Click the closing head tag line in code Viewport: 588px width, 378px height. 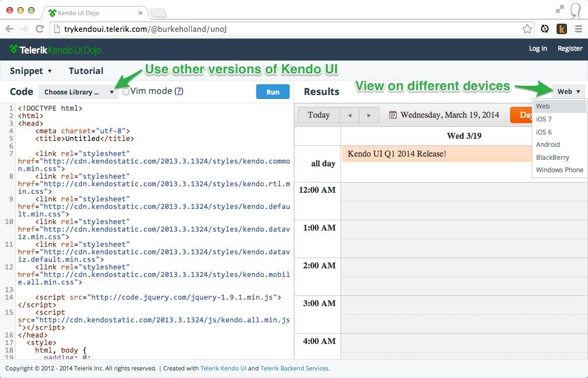(32, 335)
